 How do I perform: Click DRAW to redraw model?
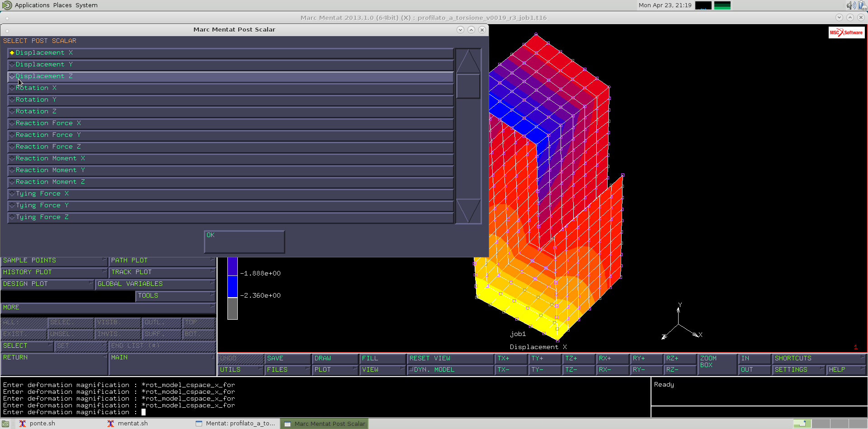335,359
